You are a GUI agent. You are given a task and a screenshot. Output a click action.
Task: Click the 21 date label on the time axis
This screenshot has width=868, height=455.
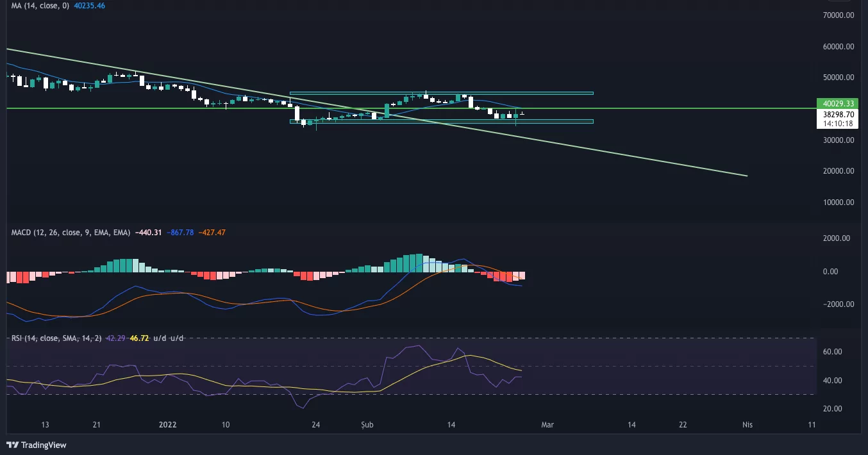(x=97, y=424)
